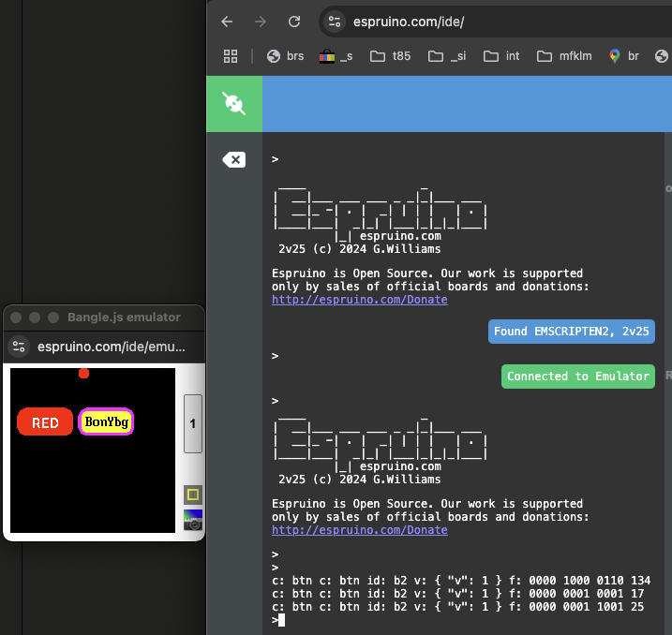Clear the terminal with the backspace-X icon
This screenshot has width=672, height=635.
click(x=234, y=160)
